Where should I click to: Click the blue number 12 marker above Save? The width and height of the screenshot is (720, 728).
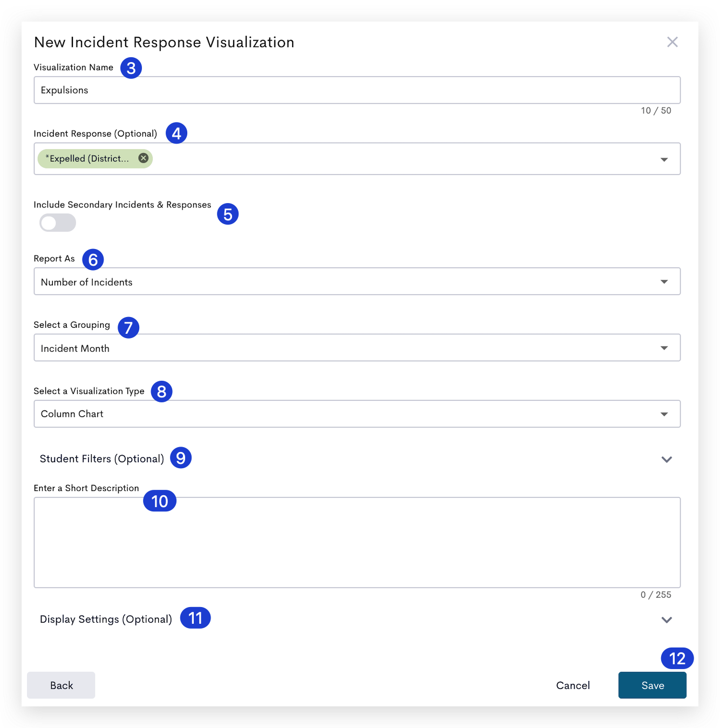pyautogui.click(x=677, y=658)
